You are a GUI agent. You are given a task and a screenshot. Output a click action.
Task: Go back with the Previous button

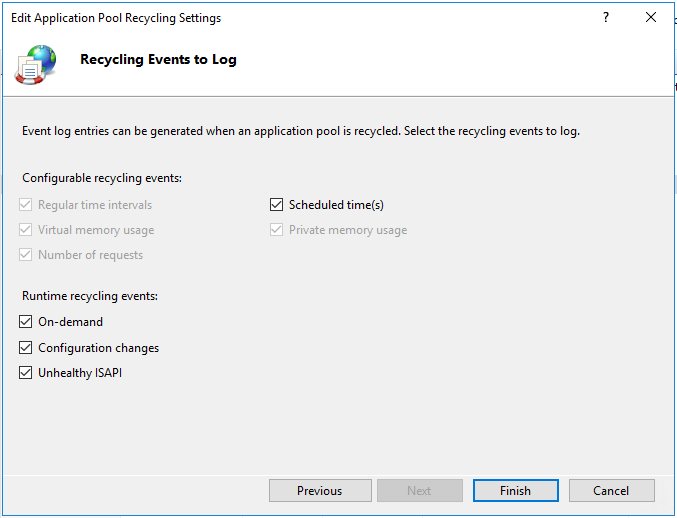(319, 491)
